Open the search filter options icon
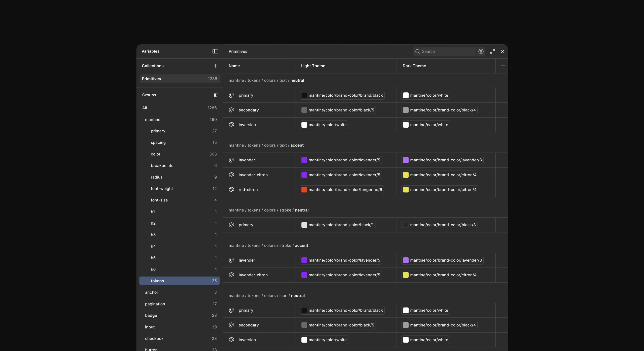644x351 pixels. 481,51
